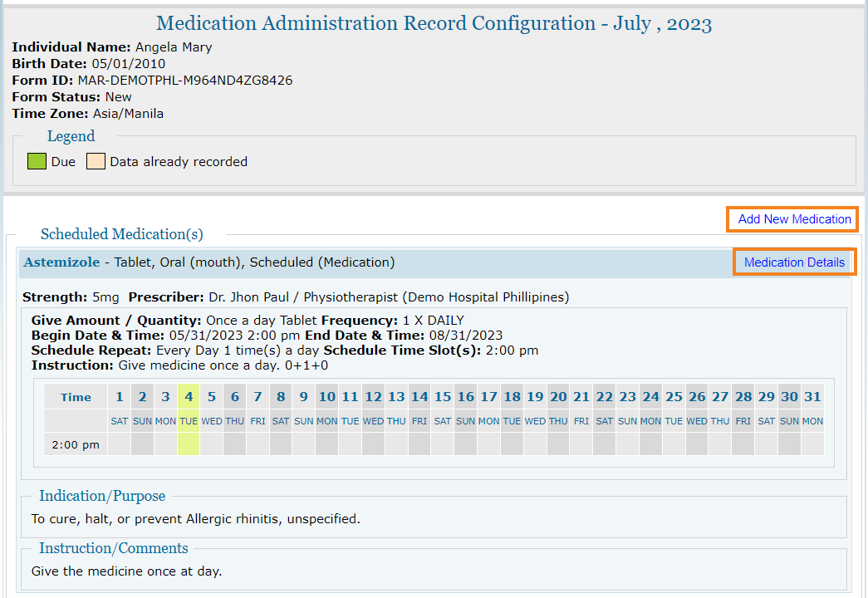Click the Data already recorded legend swatch
This screenshot has height=598, width=868.
(x=96, y=162)
